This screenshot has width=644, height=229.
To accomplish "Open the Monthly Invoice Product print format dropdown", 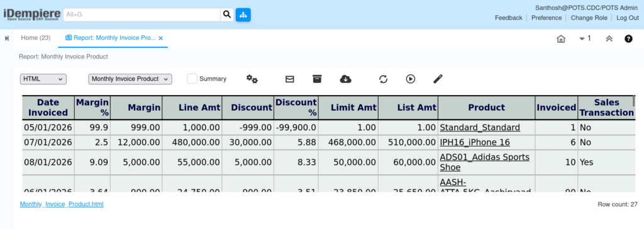I will 130,79.
